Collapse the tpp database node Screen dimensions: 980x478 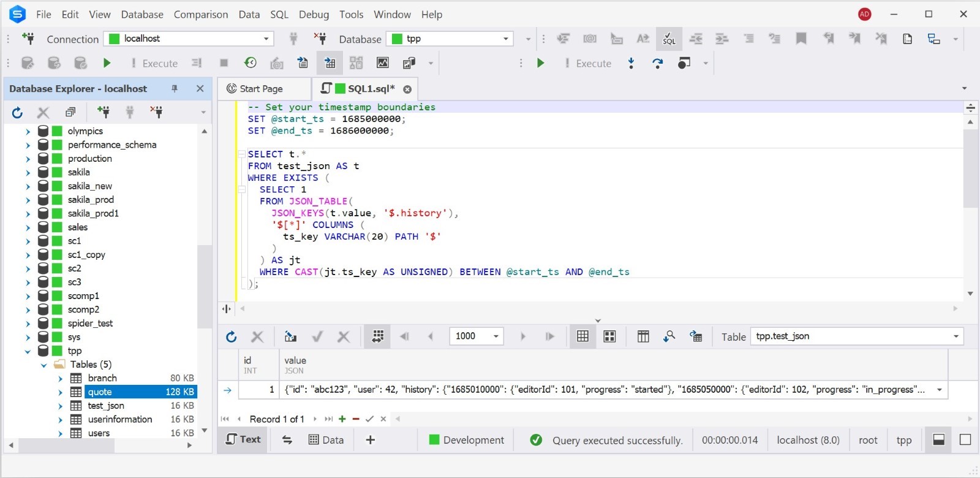[x=28, y=351]
